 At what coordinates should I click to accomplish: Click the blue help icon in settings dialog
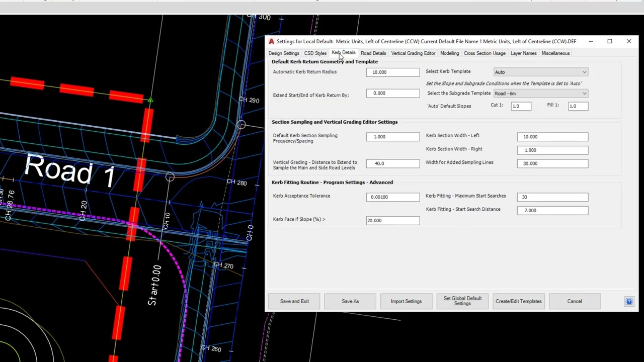(629, 301)
